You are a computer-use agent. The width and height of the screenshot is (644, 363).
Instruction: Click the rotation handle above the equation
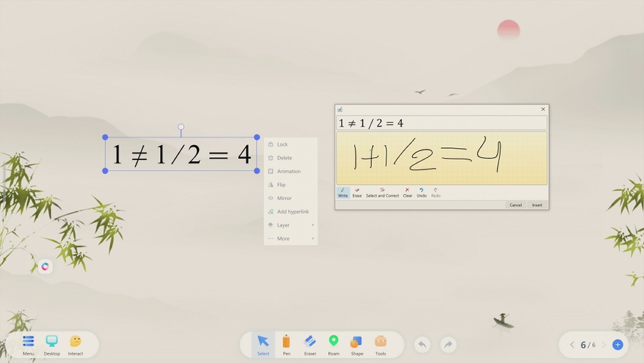tap(181, 127)
